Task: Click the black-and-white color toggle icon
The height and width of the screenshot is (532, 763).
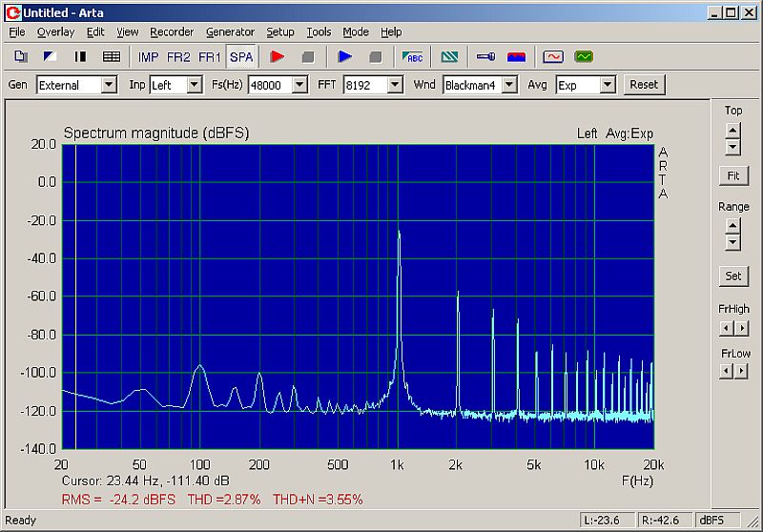Action: (x=50, y=56)
